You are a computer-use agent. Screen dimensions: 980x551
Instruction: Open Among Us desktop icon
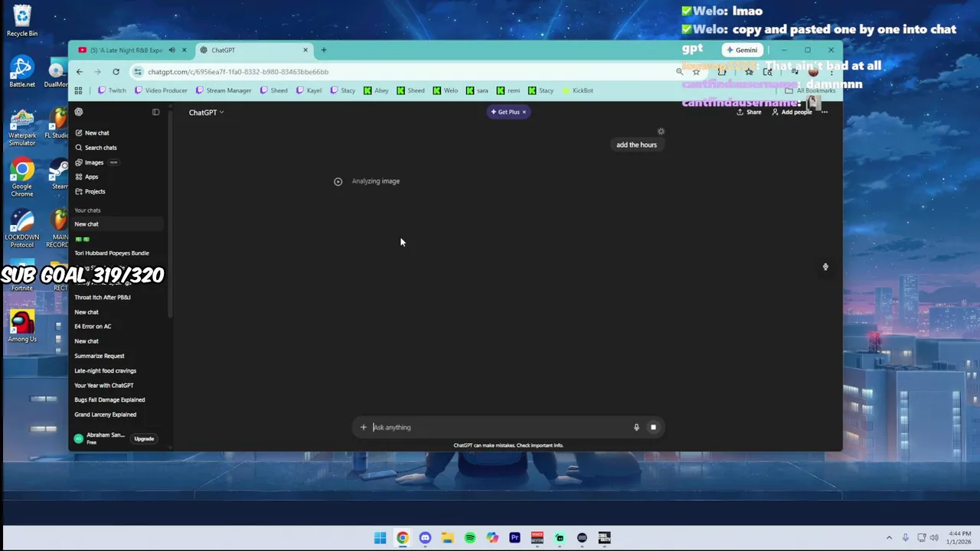pos(22,326)
